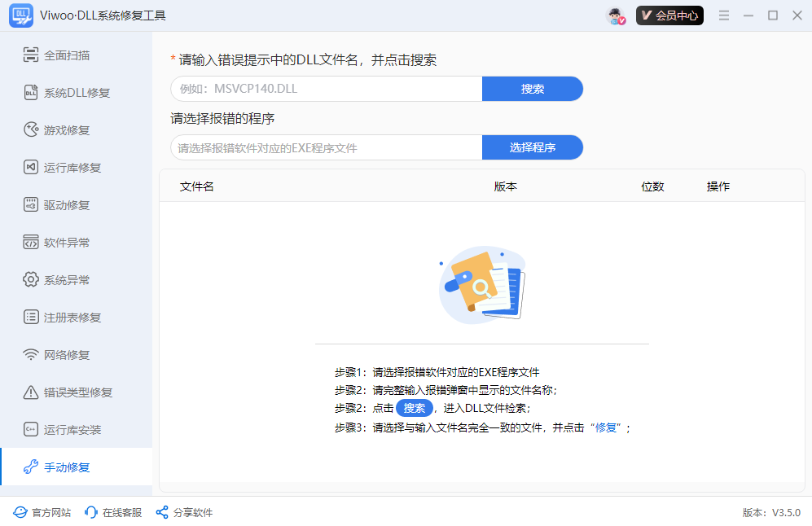Click the 搜索 search button
Screen dimensions: 812x526
tap(533, 88)
